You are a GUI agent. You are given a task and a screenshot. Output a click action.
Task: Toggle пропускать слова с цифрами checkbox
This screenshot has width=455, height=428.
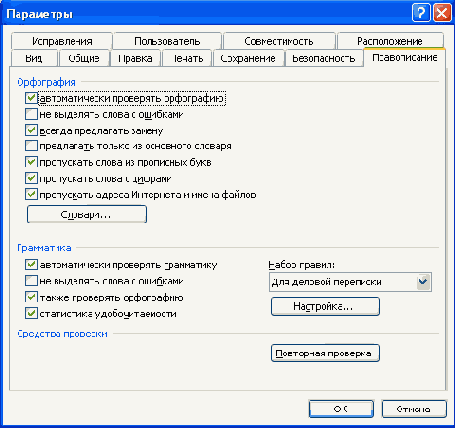[31, 178]
